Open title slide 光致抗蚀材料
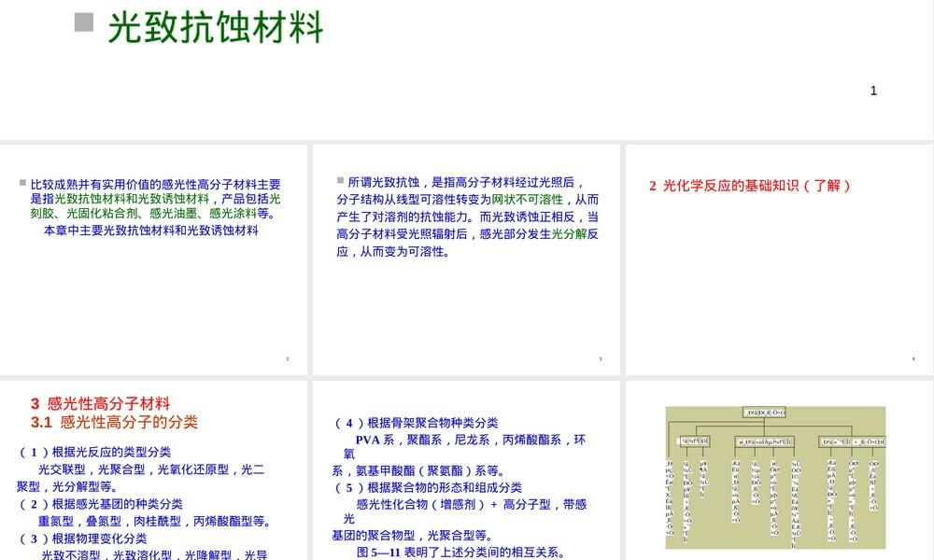Viewport: 934px width, 560px height. pos(466,70)
